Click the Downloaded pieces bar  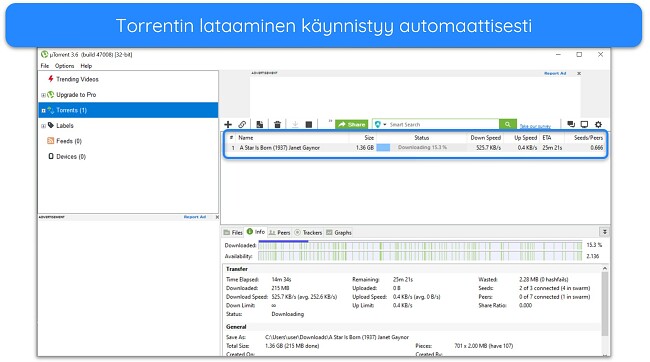coord(420,245)
